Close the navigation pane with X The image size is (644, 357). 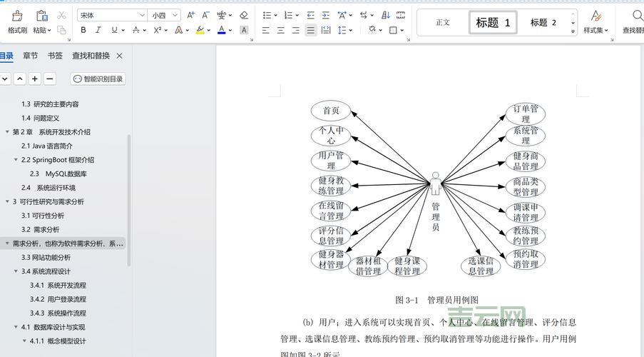click(120, 56)
